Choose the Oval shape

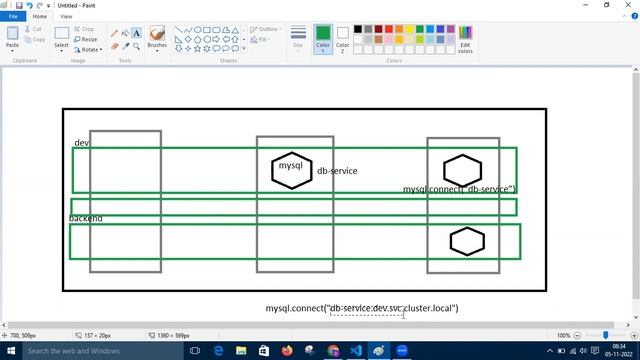click(x=198, y=30)
